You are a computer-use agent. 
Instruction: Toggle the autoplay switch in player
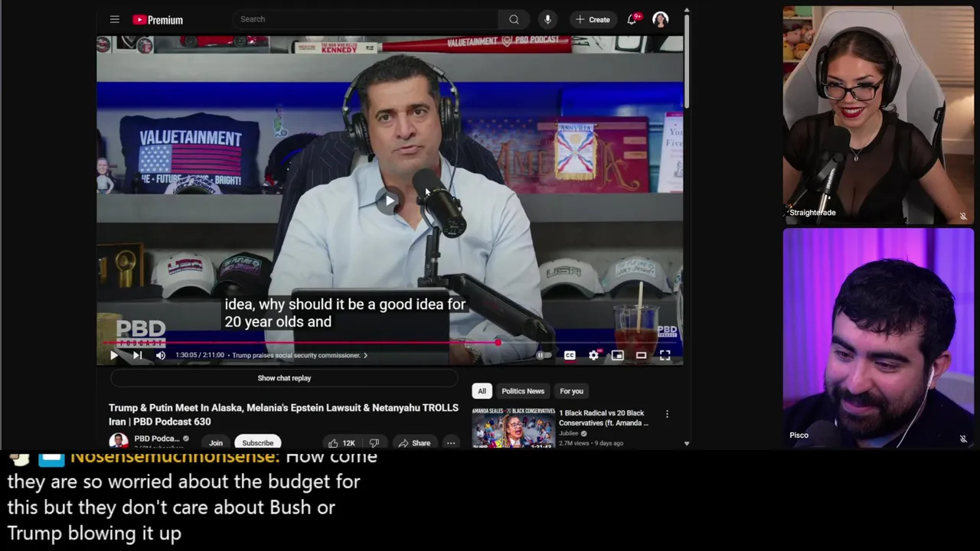click(x=544, y=355)
